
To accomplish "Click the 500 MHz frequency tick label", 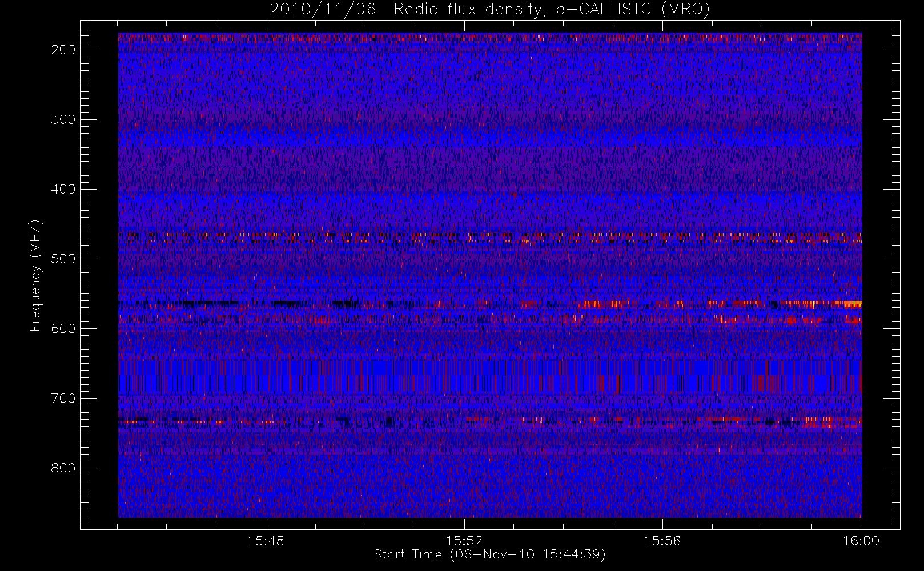I will point(63,259).
